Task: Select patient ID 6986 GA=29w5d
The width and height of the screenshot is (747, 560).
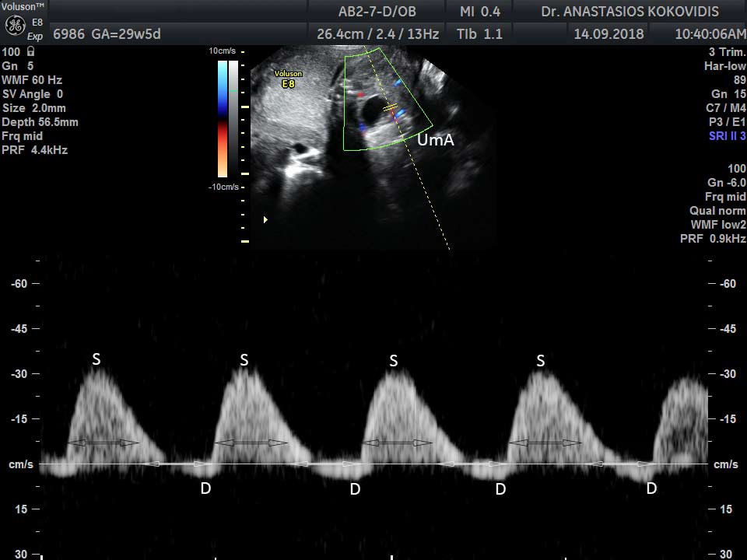Action: tap(107, 34)
